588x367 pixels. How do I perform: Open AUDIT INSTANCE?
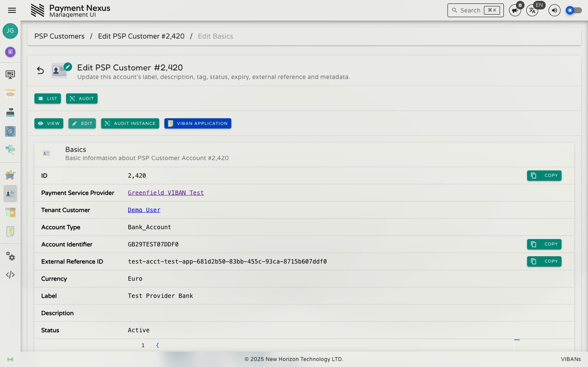[x=130, y=124]
